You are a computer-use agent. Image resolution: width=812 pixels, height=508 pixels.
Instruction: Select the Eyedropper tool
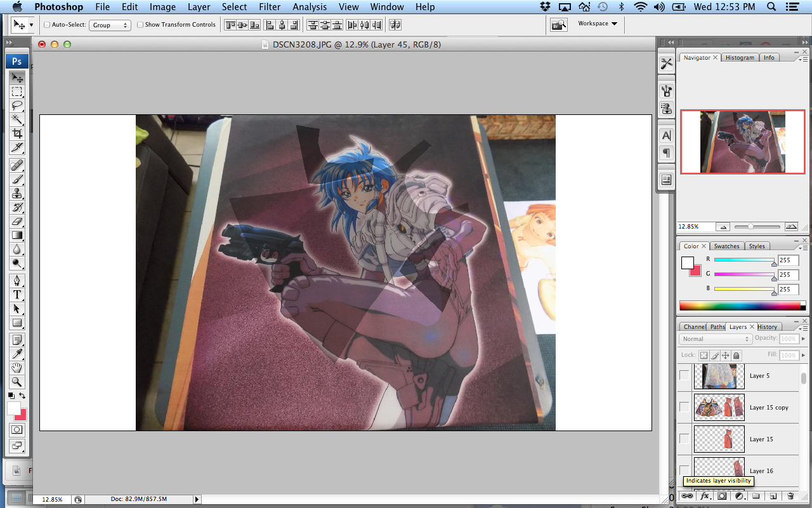pyautogui.click(x=17, y=354)
